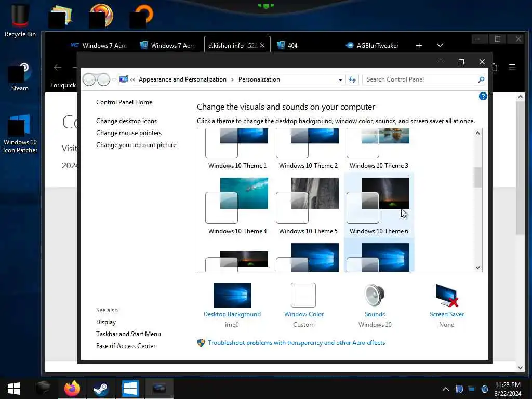This screenshot has height=399, width=532.
Task: Click the refresh icon beside address bar
Action: [x=352, y=79]
